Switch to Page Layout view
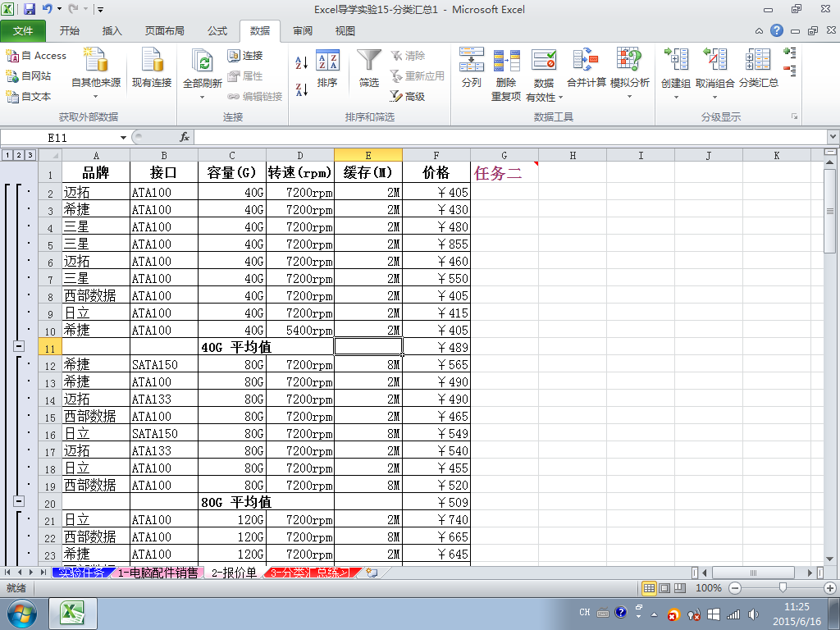This screenshot has height=630, width=840. 664,588
